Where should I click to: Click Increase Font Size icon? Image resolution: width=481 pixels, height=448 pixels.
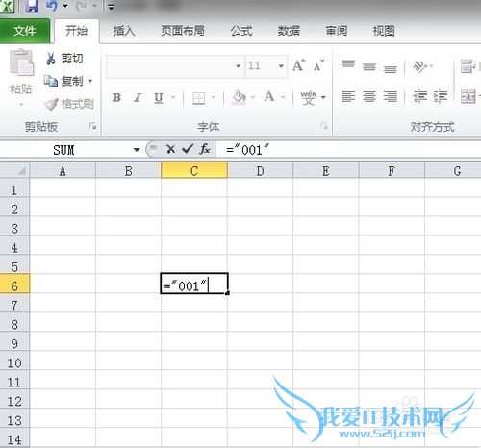(299, 65)
